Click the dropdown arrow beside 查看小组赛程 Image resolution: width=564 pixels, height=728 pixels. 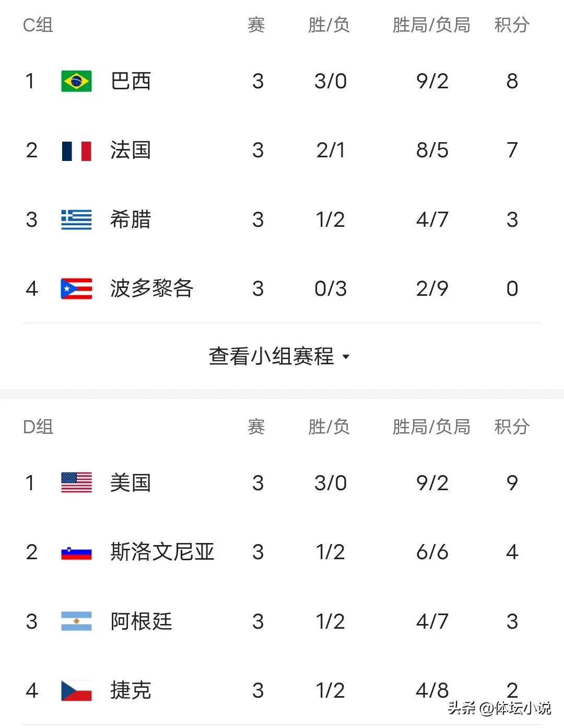pos(345,357)
